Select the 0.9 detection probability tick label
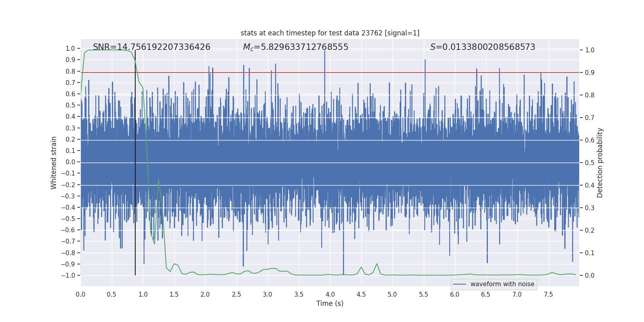Image resolution: width=644 pixels, height=322 pixels. point(590,72)
